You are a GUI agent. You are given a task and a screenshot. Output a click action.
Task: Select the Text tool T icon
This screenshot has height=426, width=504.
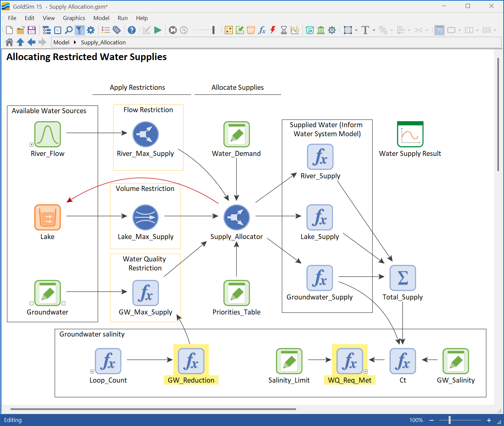365,30
